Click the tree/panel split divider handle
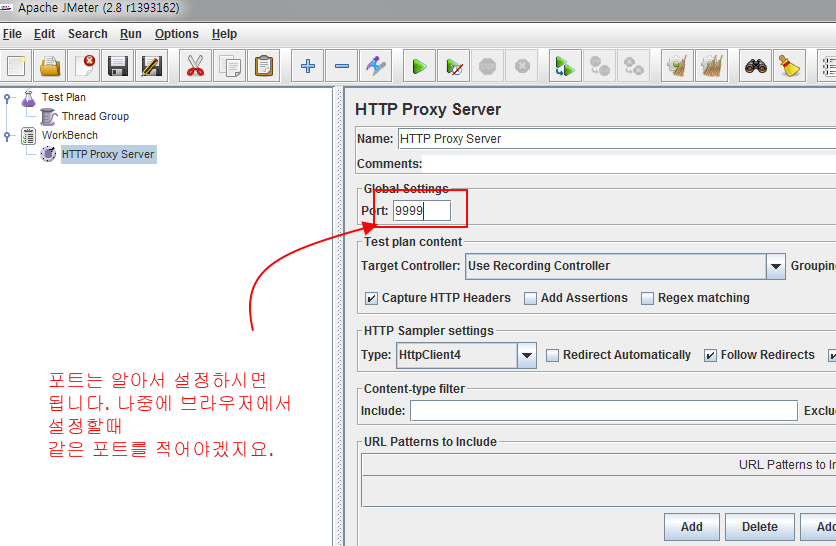Viewport: 836px width, 546px height. tap(338, 317)
